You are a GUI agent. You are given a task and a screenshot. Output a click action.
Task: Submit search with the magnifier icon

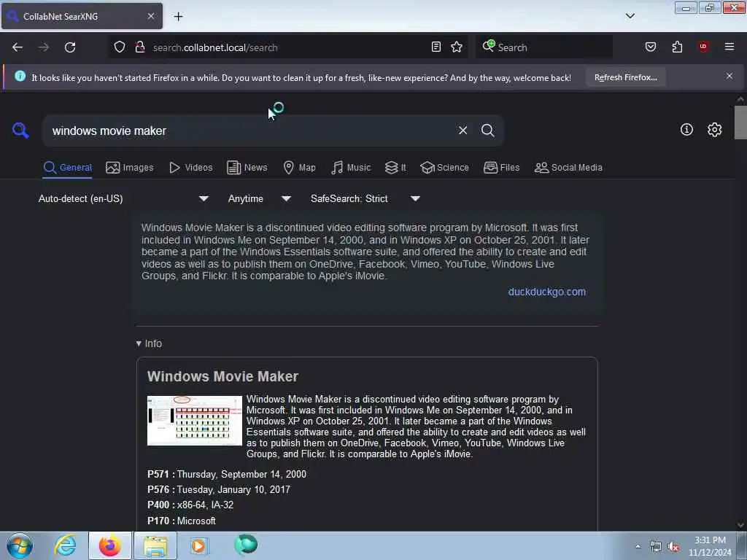click(488, 131)
